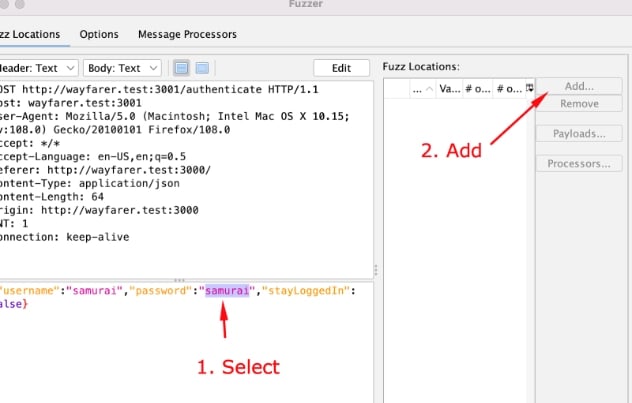The image size is (632, 403).
Task: Open the Processors... dialog button
Action: coord(579,163)
